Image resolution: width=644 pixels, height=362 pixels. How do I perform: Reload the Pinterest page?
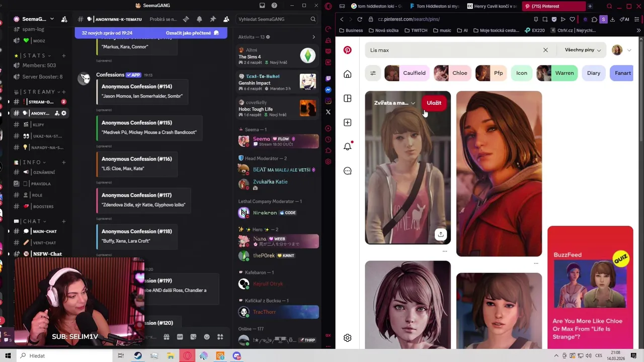(360, 19)
